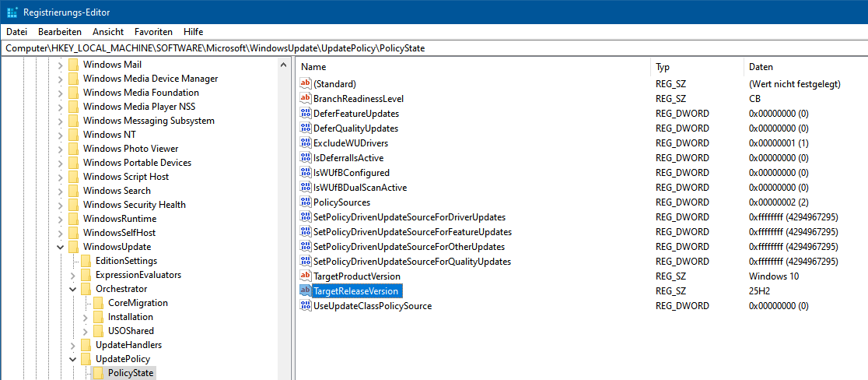Click the UpdateHandlers folder icon
Viewport: 868px width, 380px height.
point(86,345)
